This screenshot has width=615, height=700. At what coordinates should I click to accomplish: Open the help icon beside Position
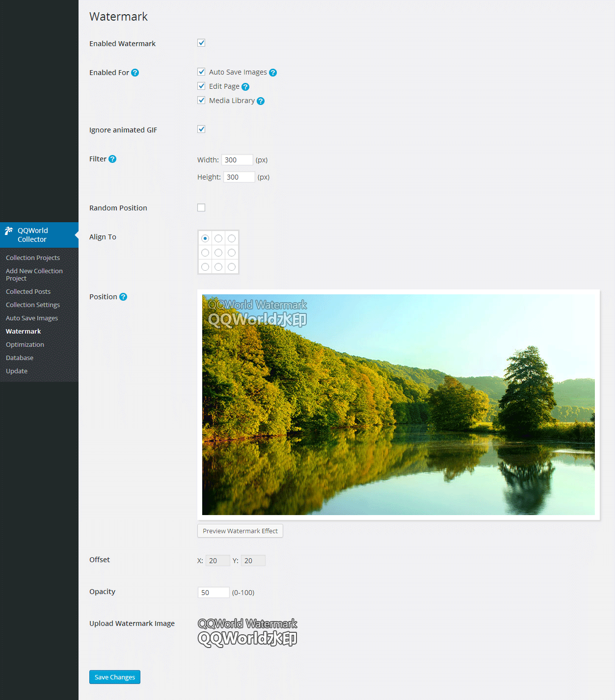pyautogui.click(x=123, y=297)
